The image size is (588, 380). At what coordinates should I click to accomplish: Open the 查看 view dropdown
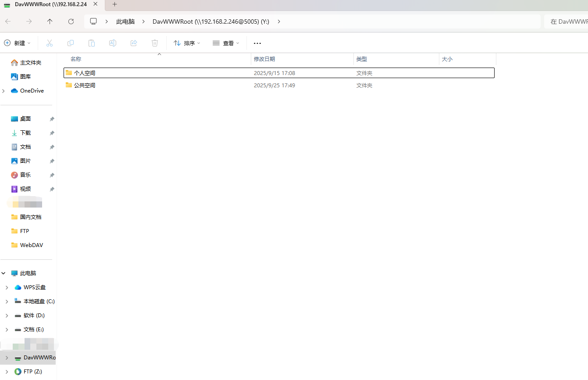click(226, 43)
